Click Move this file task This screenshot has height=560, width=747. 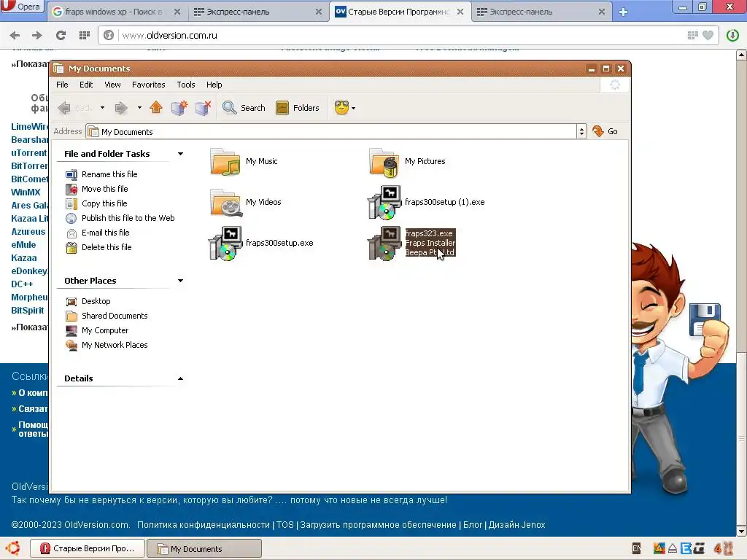104,189
